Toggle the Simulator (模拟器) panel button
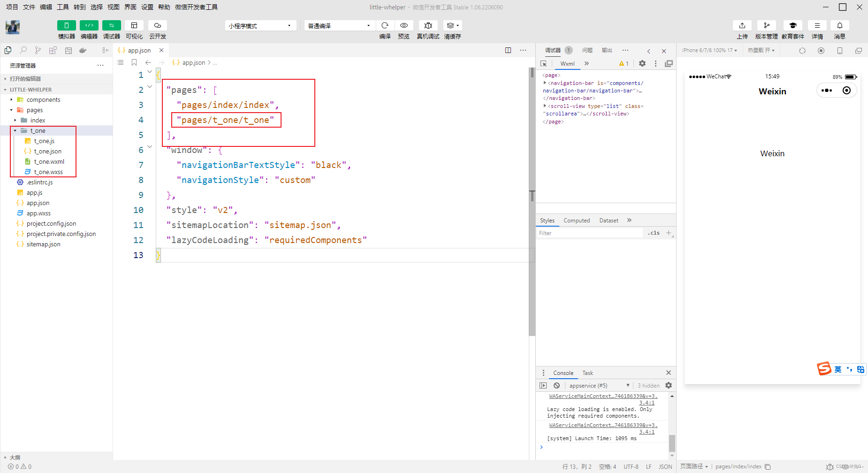868x473 pixels. (x=66, y=25)
